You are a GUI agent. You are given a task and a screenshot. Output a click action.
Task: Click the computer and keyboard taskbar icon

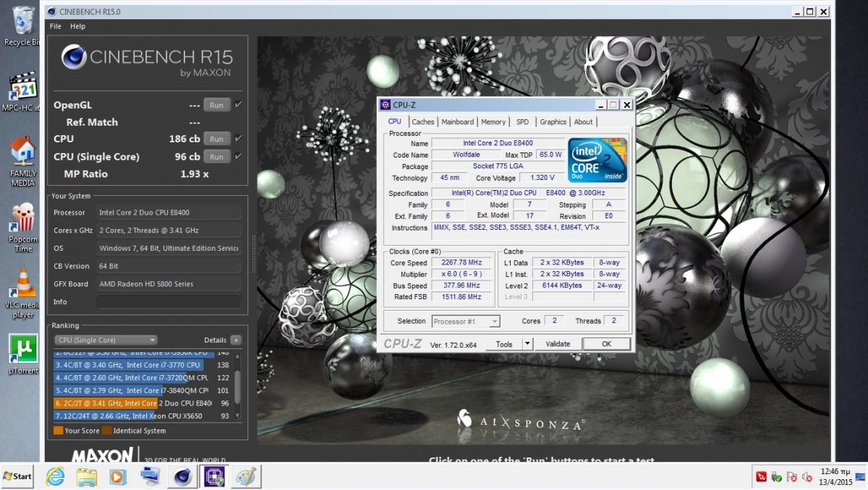click(x=150, y=477)
